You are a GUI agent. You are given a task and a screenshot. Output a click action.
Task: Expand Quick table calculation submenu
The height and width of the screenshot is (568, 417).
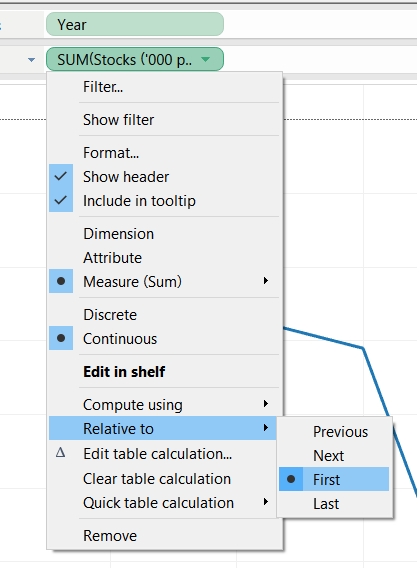pyautogui.click(x=164, y=503)
